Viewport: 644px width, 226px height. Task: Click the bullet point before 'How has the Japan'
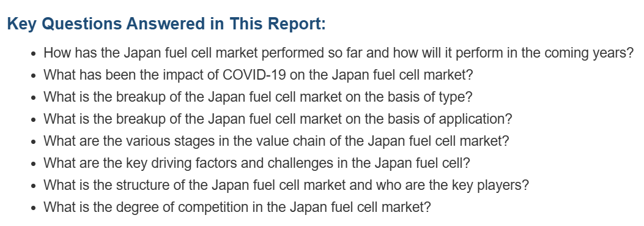tap(34, 54)
